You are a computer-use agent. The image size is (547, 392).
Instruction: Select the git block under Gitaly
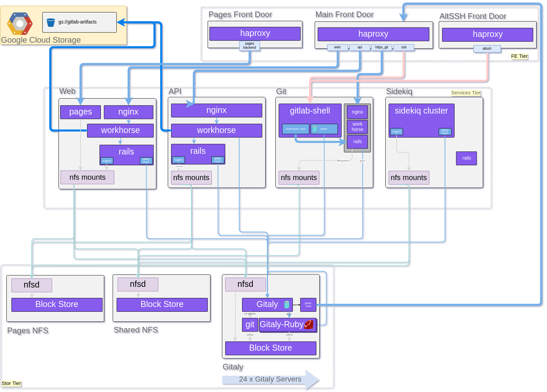pyautogui.click(x=250, y=325)
